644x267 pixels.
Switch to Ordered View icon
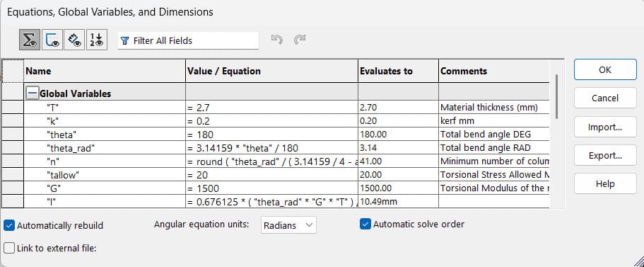click(97, 40)
